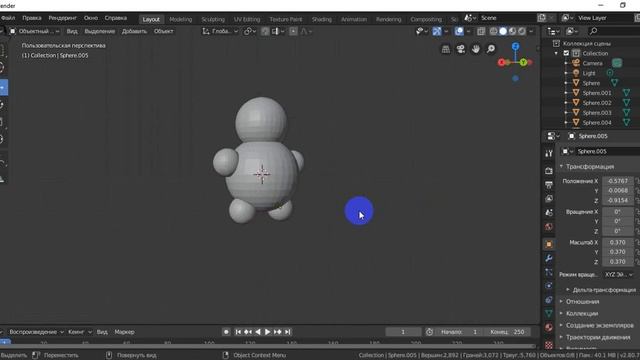Toggle the show overlays button
640x360 pixels.
(x=459, y=31)
